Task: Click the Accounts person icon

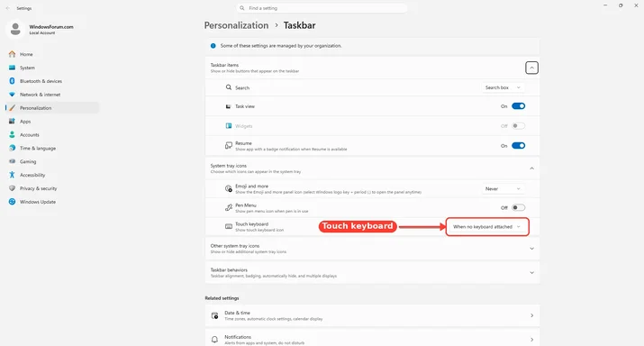Action: 12,135
